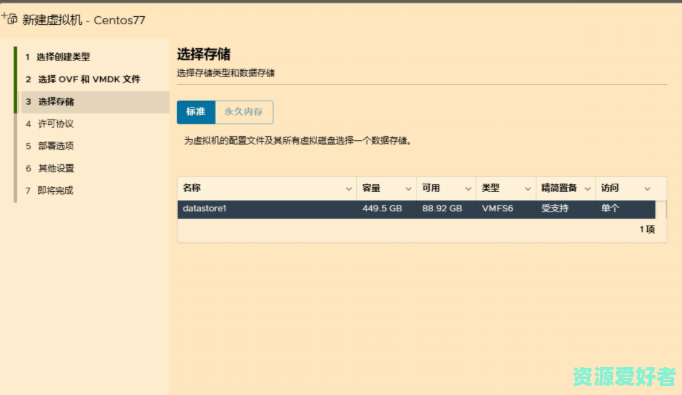Click the new virtual machine icon in title
The width and height of the screenshot is (682, 395).
pos(9,19)
